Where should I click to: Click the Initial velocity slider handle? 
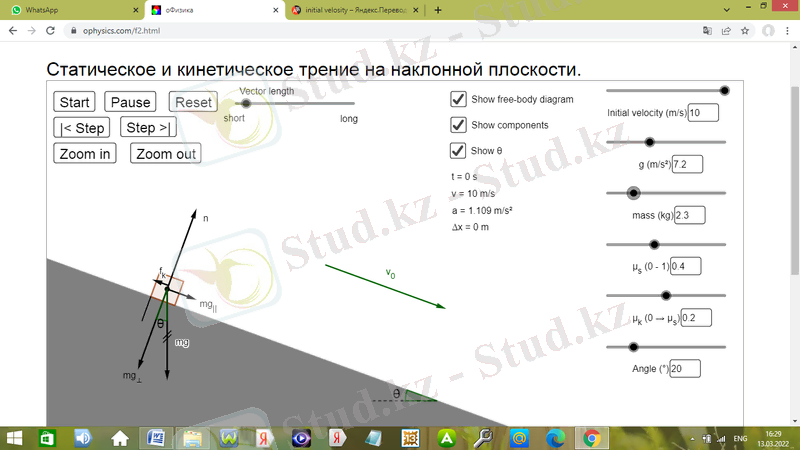click(x=724, y=91)
